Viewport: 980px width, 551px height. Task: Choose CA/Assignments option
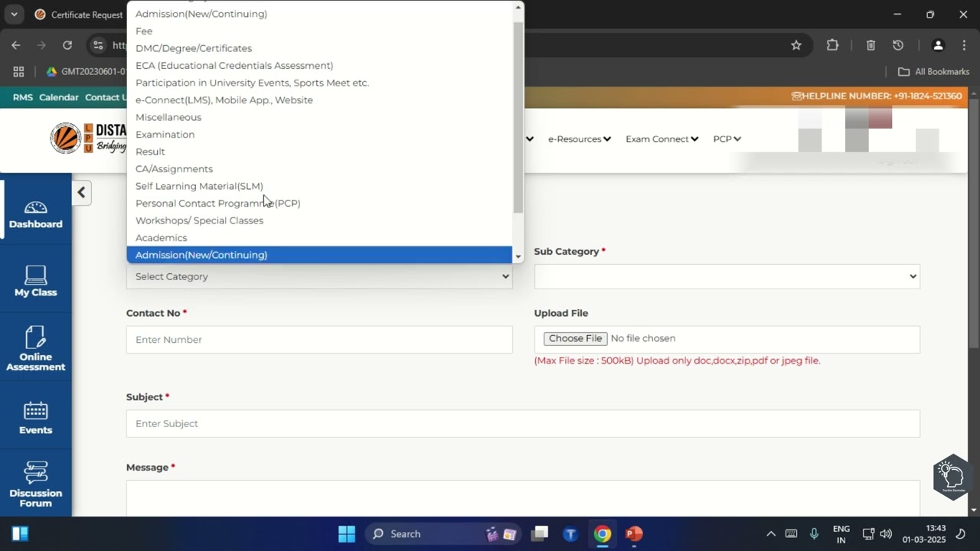click(319, 168)
